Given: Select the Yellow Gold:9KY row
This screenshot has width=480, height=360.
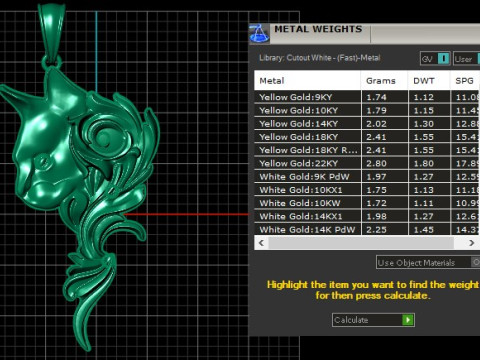Looking at the screenshot, I should pos(367,97).
